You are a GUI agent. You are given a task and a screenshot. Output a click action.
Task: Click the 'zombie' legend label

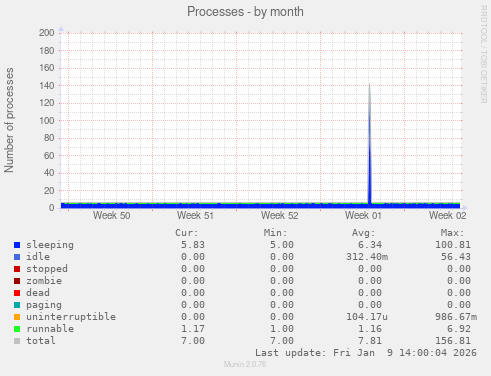click(44, 281)
